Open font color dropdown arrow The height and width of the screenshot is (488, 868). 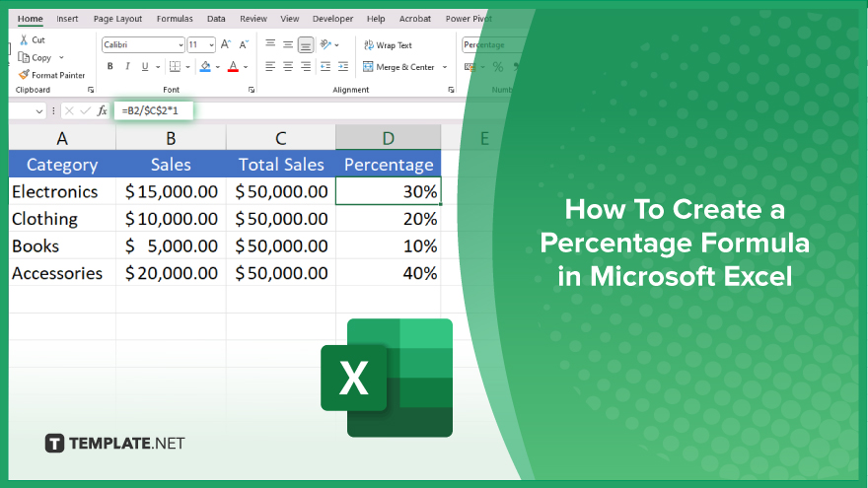click(x=246, y=67)
